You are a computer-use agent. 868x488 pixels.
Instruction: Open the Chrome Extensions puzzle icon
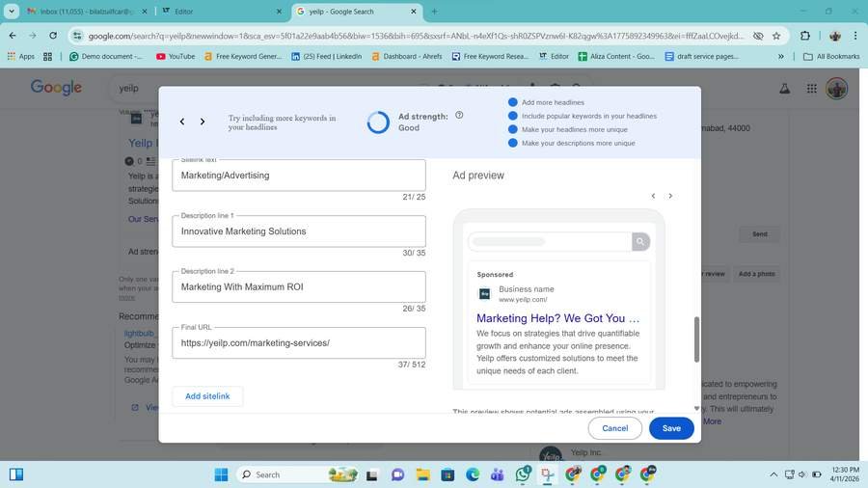pos(805,36)
